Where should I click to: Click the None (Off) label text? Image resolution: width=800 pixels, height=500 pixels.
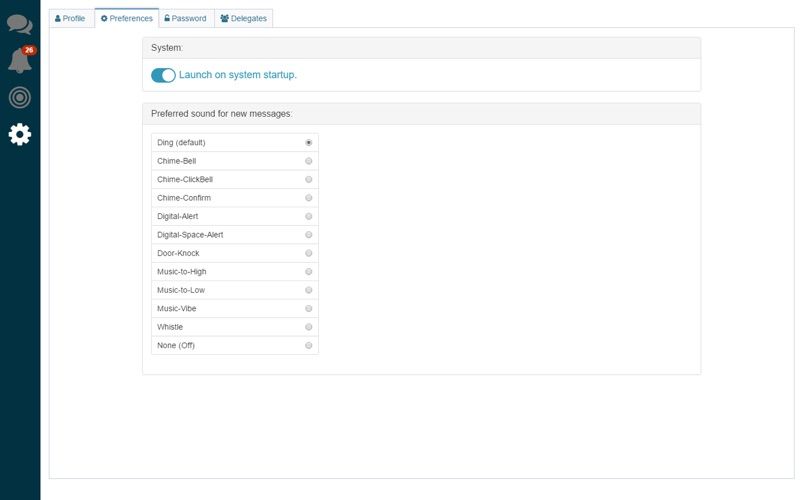[x=176, y=345]
